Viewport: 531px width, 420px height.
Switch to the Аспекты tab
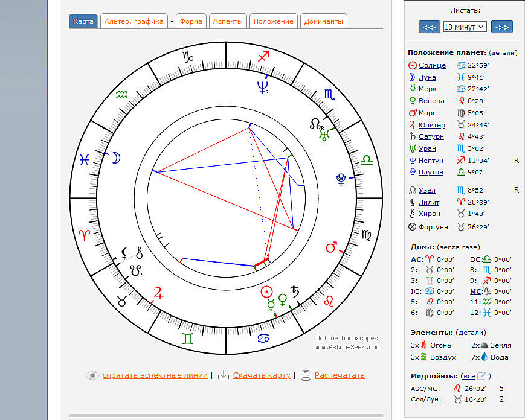[x=228, y=21]
